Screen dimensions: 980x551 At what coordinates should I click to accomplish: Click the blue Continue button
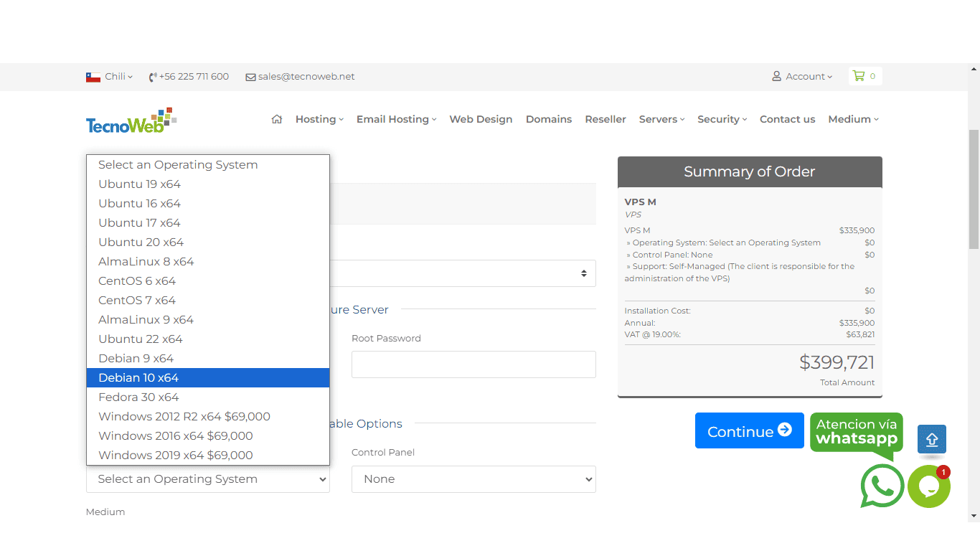(x=749, y=430)
